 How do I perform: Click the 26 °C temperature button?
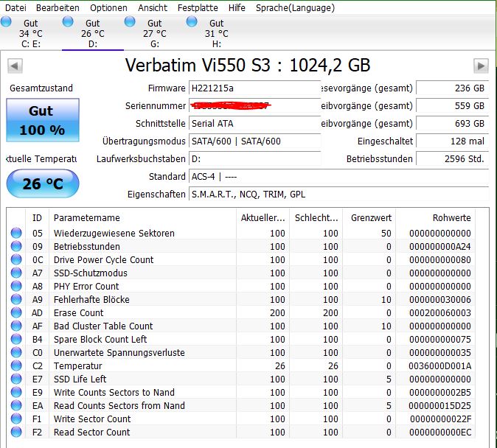click(43, 183)
